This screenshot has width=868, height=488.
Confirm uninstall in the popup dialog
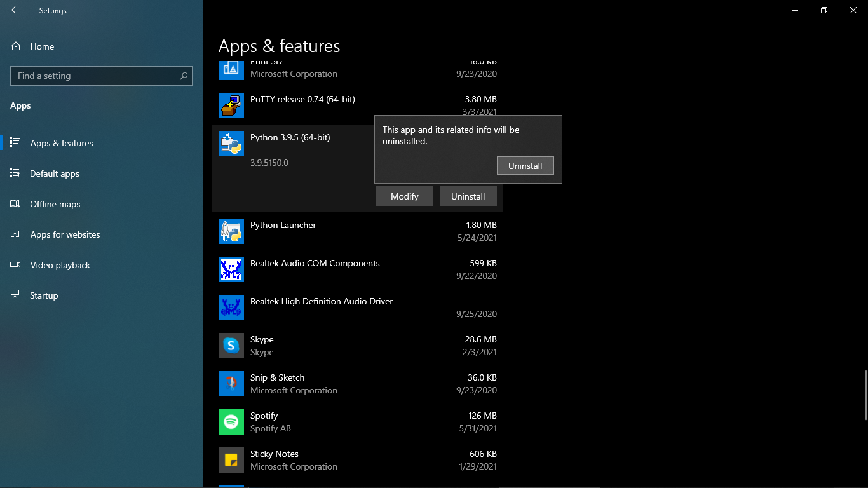(x=525, y=165)
